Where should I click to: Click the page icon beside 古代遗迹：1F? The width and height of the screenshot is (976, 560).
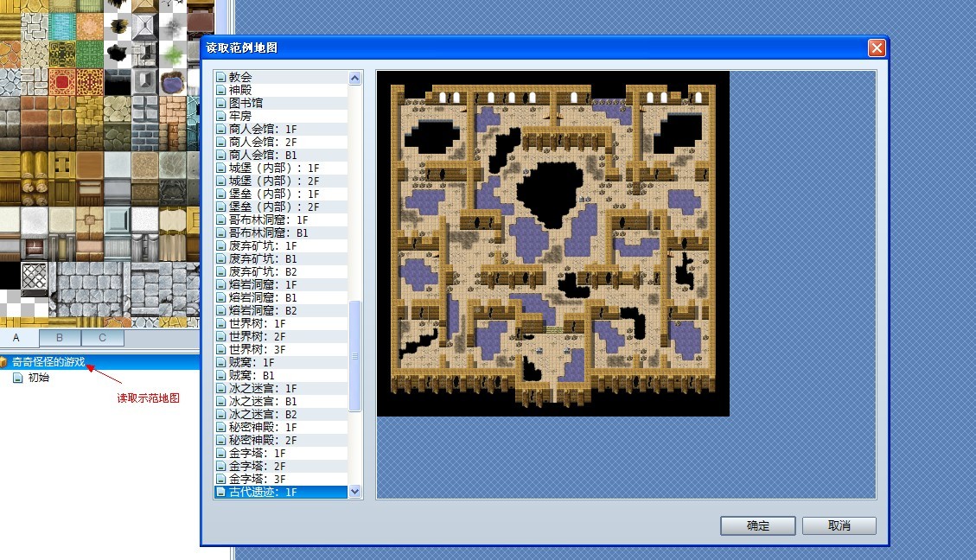tap(221, 493)
